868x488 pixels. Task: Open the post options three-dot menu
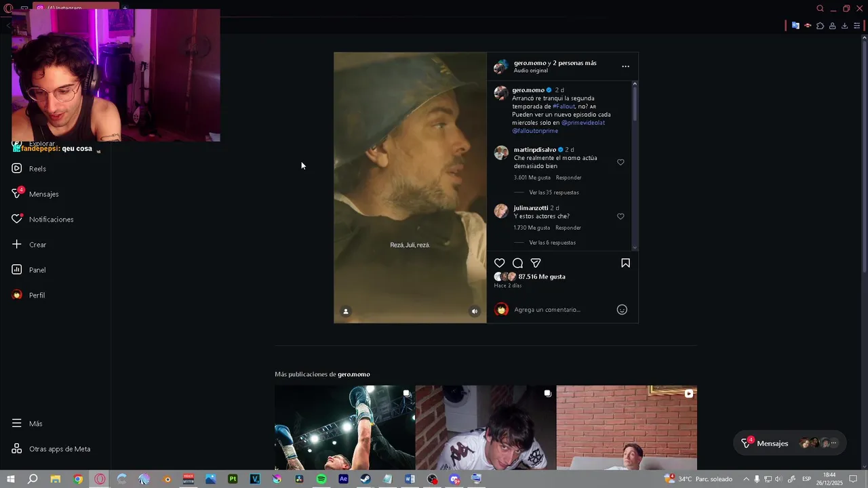point(625,66)
